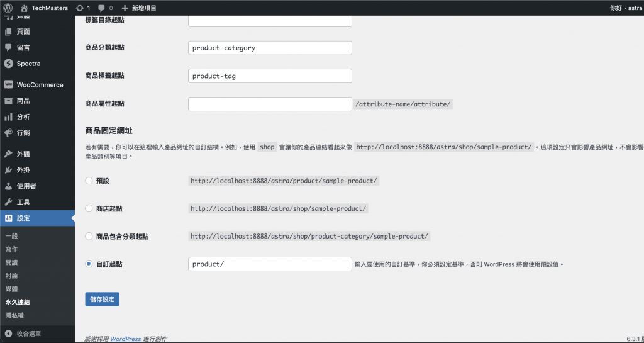Open the 外觀 menu item
Image resolution: width=644 pixels, height=343 pixels.
pos(37,154)
